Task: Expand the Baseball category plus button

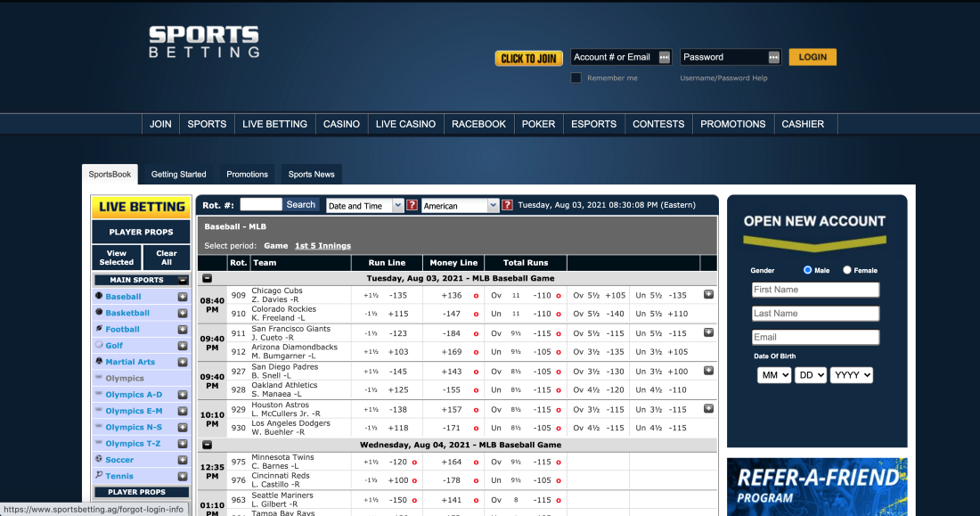Action: pos(183,297)
